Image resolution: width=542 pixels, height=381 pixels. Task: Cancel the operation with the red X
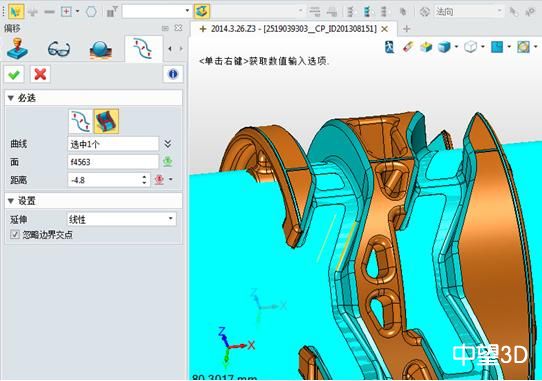(40, 74)
